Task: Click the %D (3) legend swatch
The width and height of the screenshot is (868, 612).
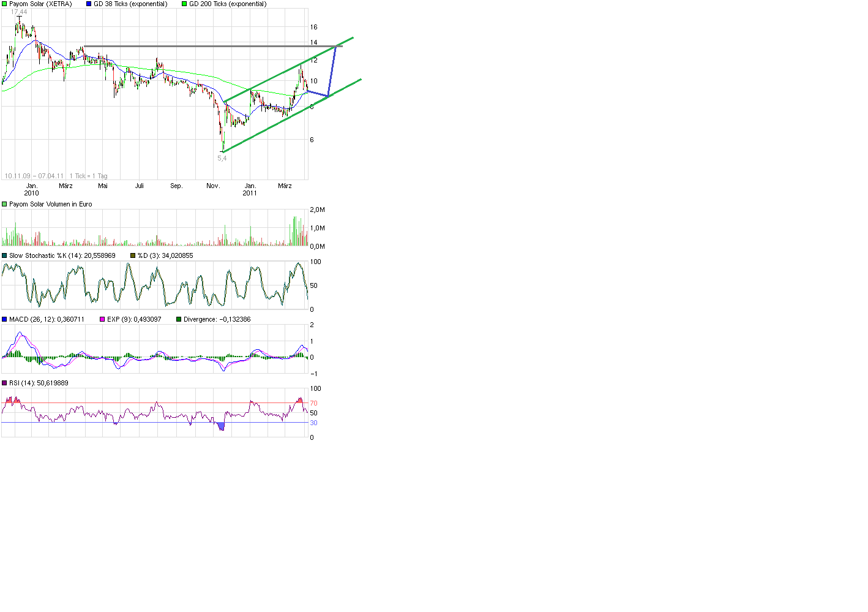Action: click(x=133, y=255)
